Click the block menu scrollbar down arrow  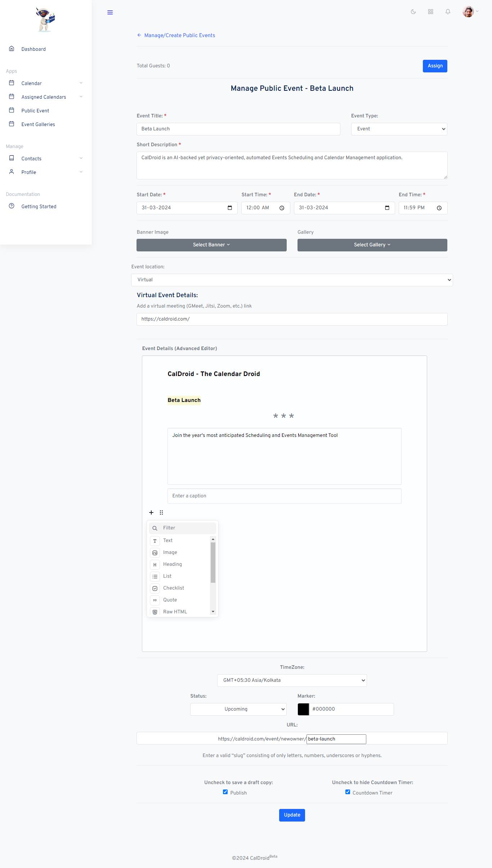click(x=213, y=612)
